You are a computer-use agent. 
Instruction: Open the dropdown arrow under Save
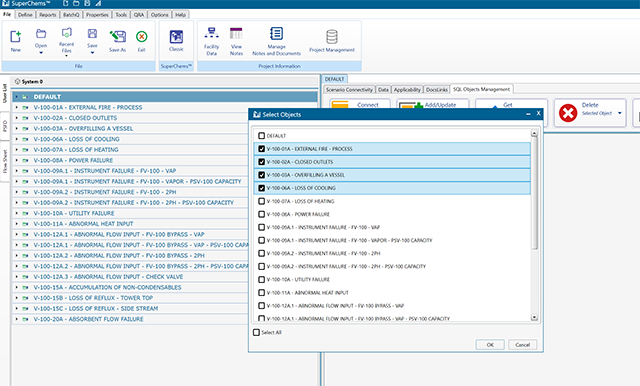pyautogui.click(x=92, y=53)
